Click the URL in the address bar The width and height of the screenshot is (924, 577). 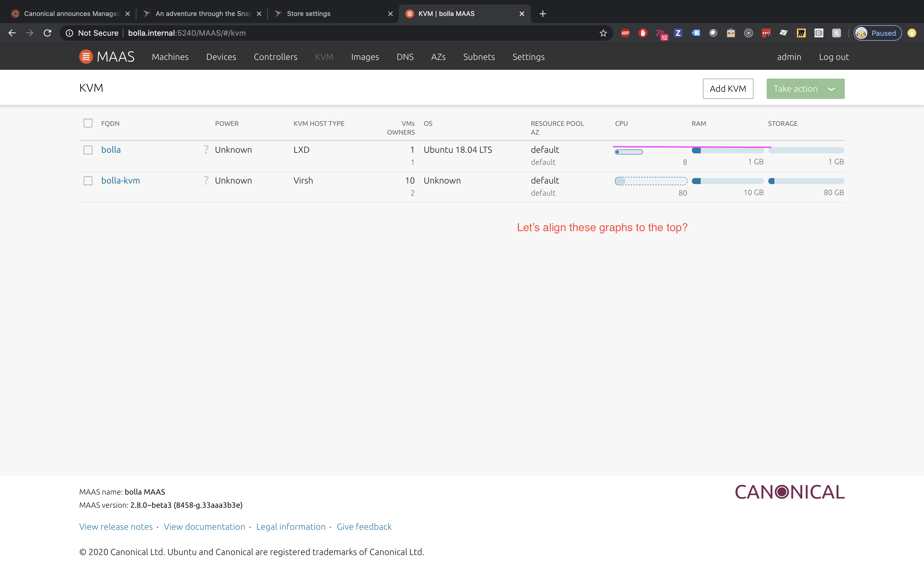click(x=187, y=33)
